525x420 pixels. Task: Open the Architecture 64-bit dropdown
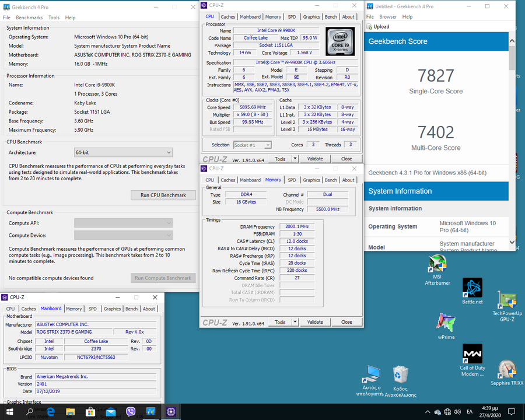click(x=123, y=152)
